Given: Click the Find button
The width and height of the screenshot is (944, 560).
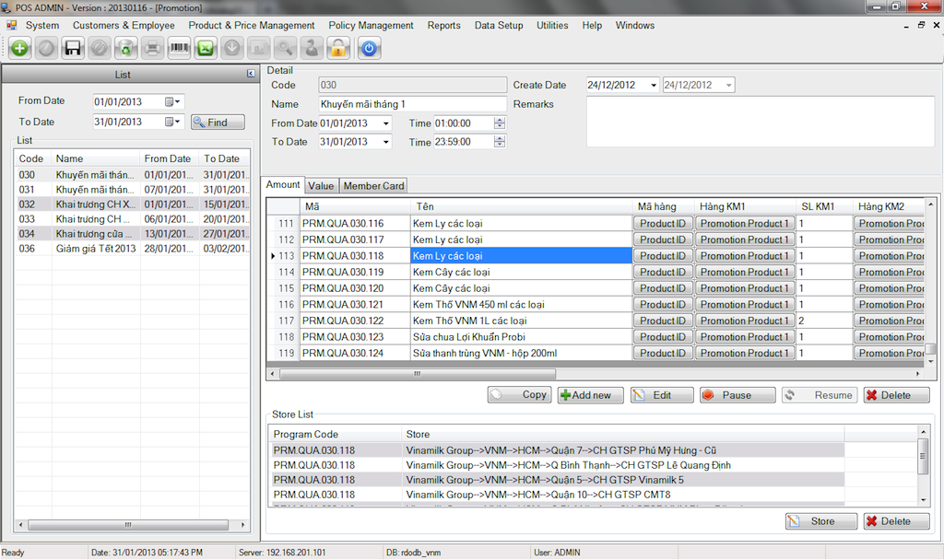Looking at the screenshot, I should click(218, 122).
